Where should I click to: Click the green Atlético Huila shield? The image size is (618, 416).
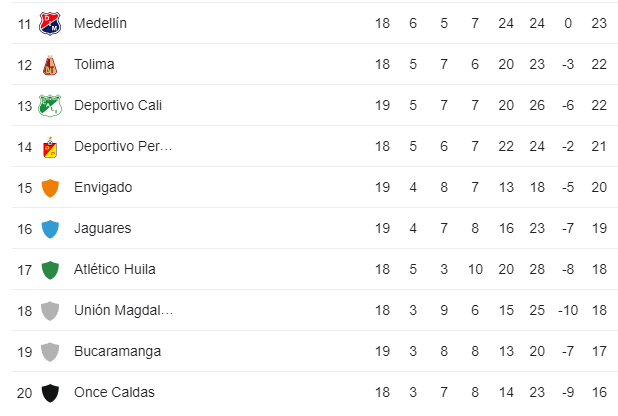click(50, 270)
